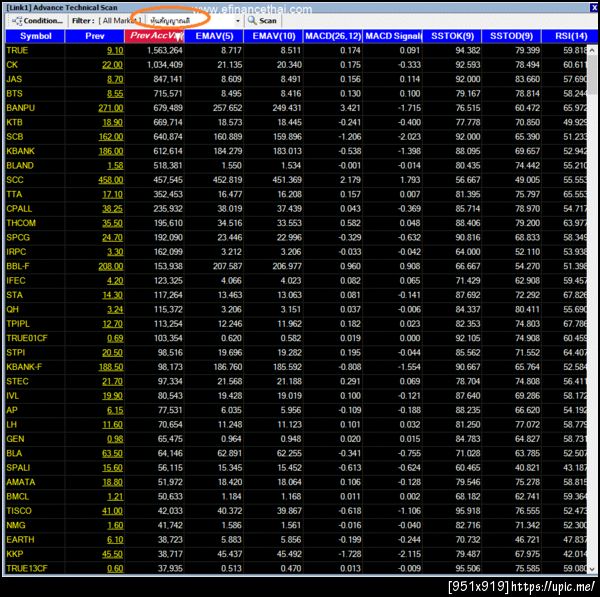Select the SCC symbol

pos(15,180)
